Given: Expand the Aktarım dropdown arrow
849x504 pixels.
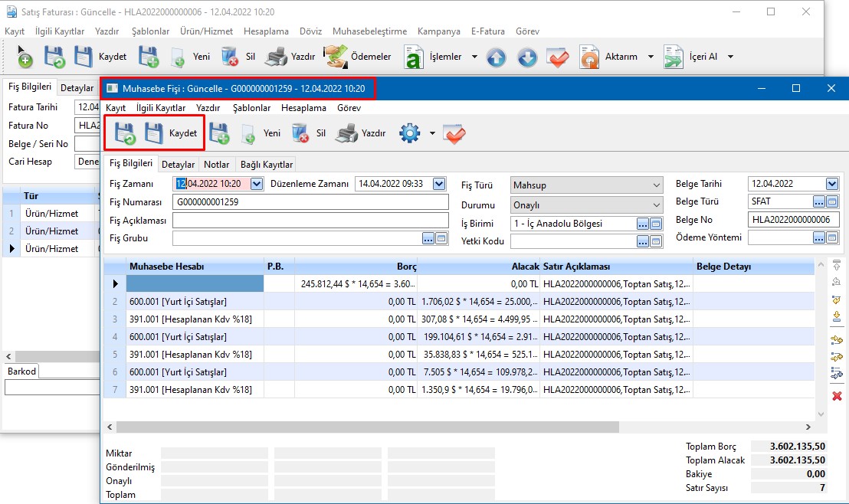Looking at the screenshot, I should pos(651,57).
